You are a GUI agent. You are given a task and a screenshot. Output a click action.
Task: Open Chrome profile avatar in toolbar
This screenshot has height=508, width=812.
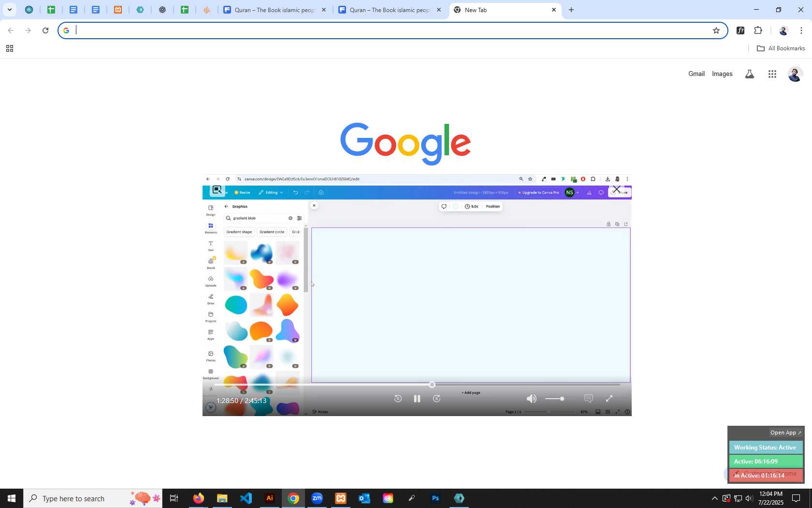[x=783, y=30]
